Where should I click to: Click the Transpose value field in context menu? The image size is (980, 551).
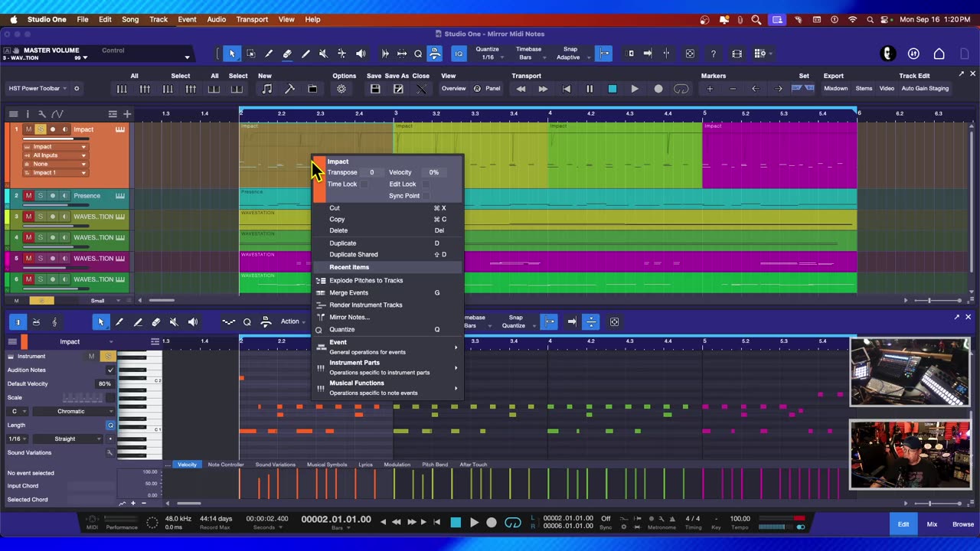[x=372, y=172]
